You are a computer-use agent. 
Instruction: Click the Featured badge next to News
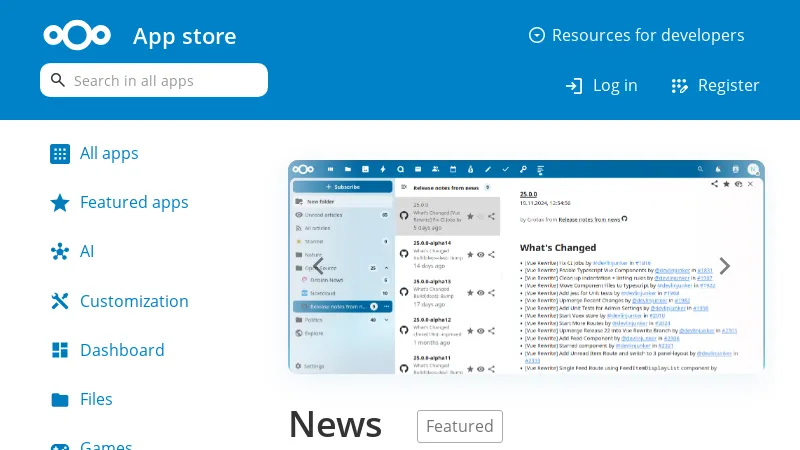(459, 426)
